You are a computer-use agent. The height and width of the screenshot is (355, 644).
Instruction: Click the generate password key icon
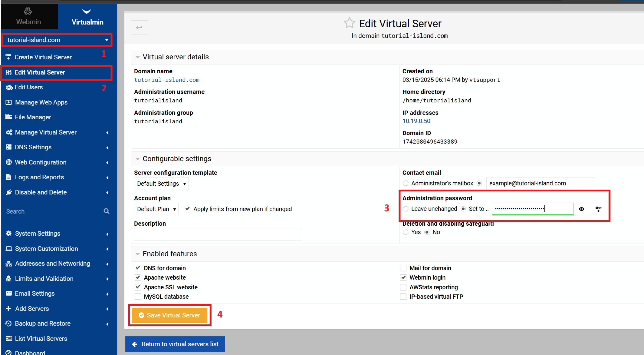point(598,209)
